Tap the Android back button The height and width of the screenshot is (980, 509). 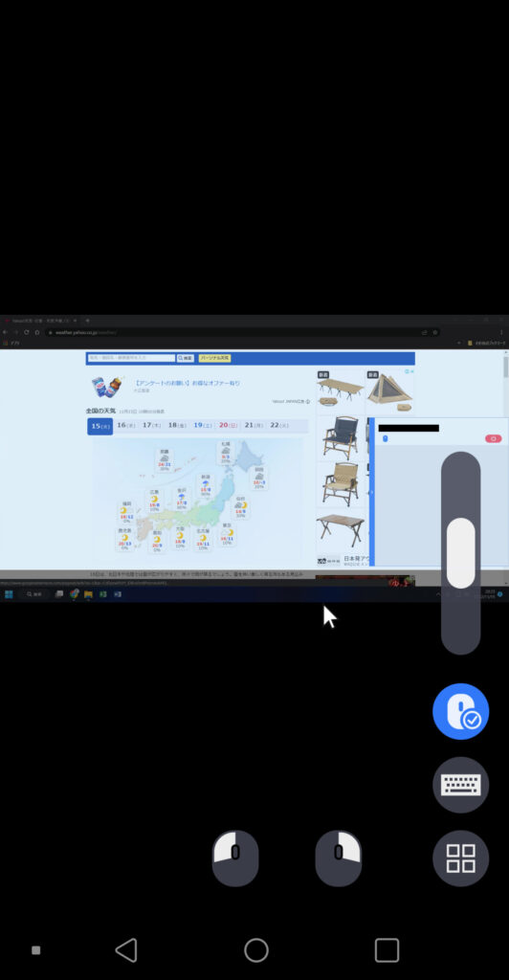pyautogui.click(x=126, y=950)
